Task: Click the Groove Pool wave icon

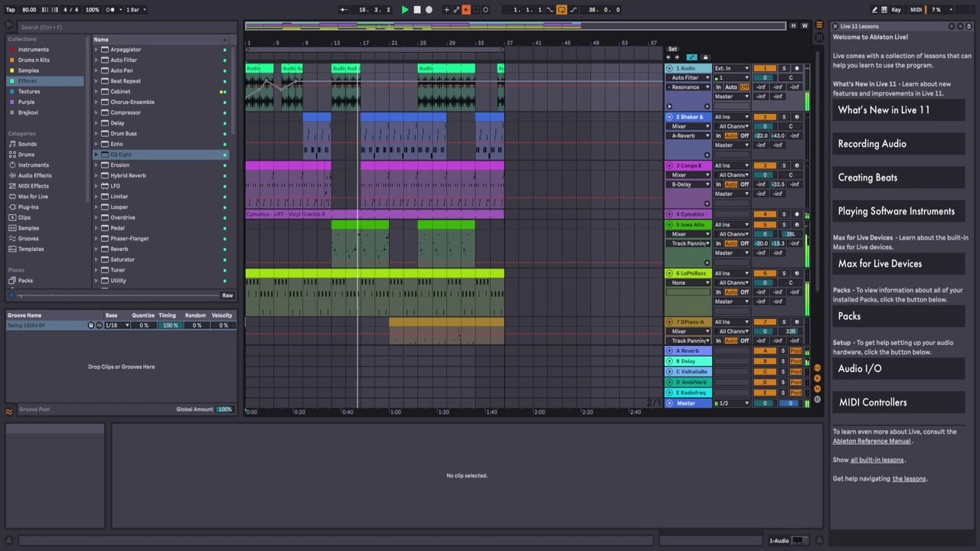Action: click(9, 412)
